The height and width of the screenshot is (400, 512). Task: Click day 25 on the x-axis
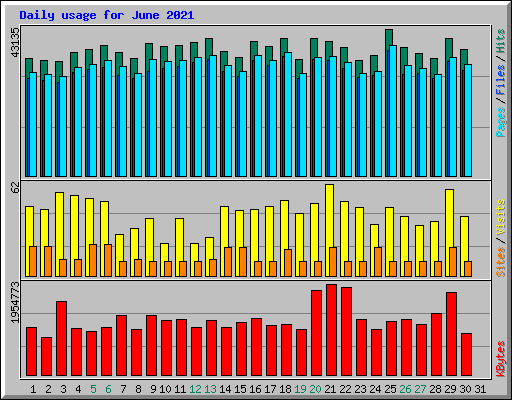pos(390,389)
